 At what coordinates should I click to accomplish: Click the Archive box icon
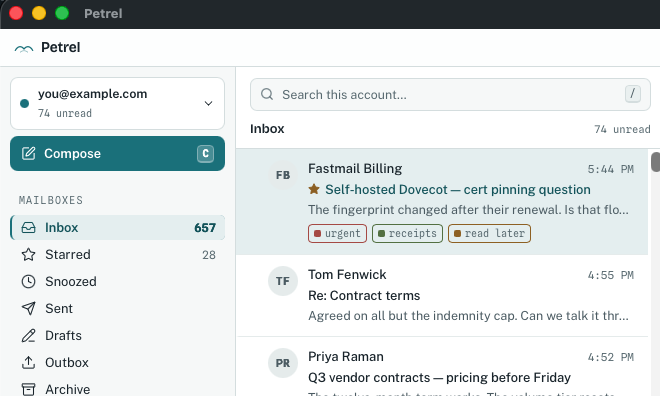pos(29,389)
